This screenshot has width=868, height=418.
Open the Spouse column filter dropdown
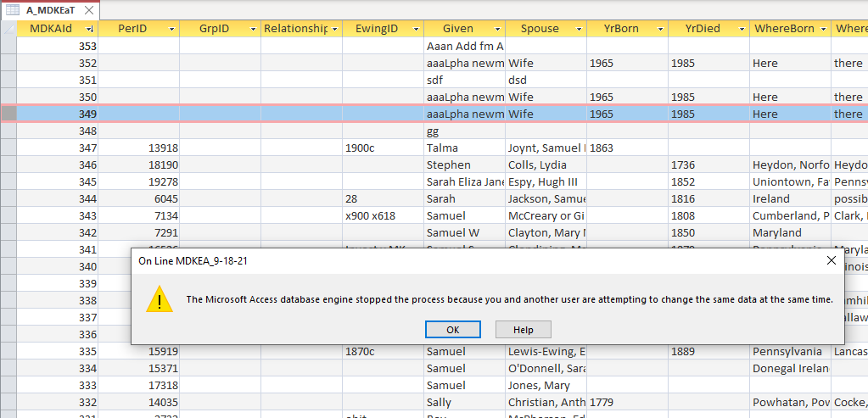[579, 29]
